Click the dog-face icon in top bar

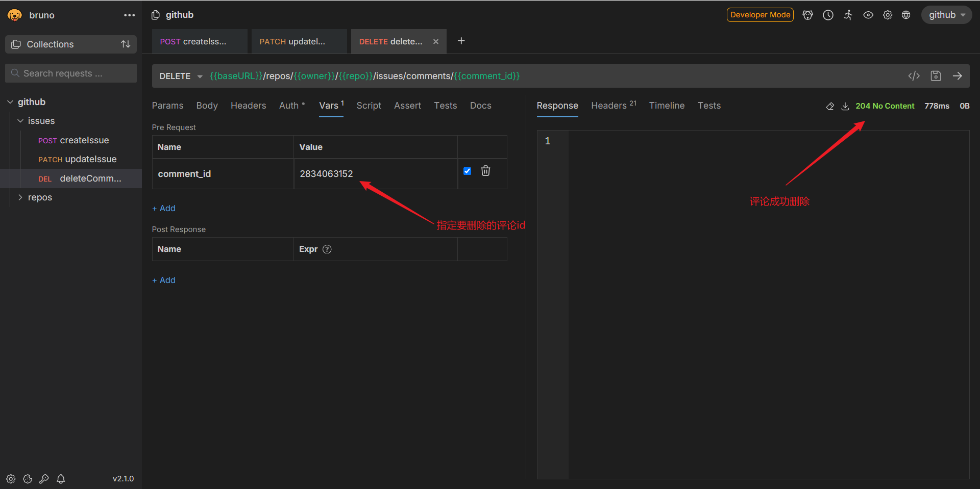tap(807, 15)
